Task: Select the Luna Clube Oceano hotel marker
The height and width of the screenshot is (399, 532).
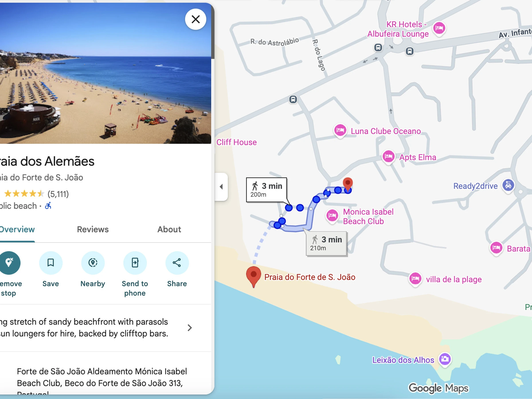Action: tap(340, 131)
